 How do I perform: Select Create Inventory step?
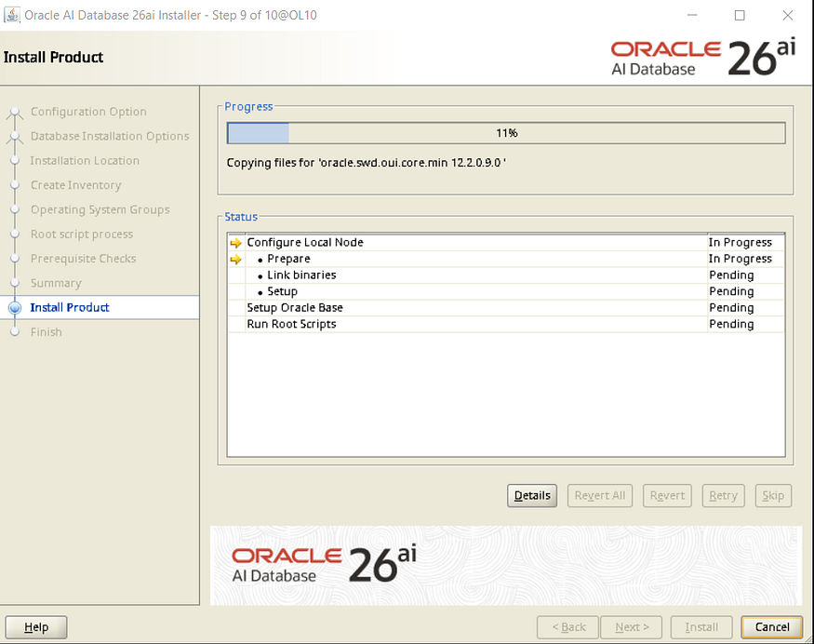pos(75,185)
